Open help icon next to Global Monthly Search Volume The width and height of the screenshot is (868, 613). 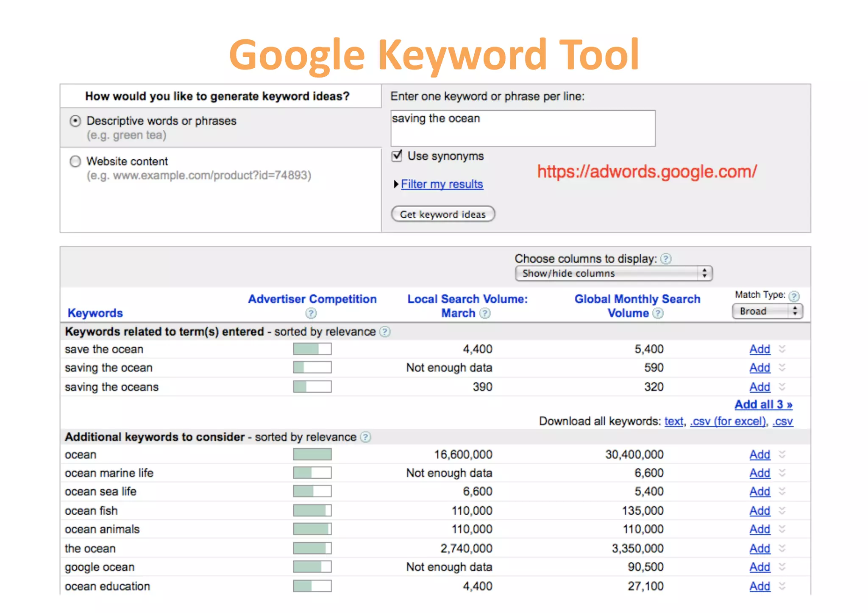(658, 313)
